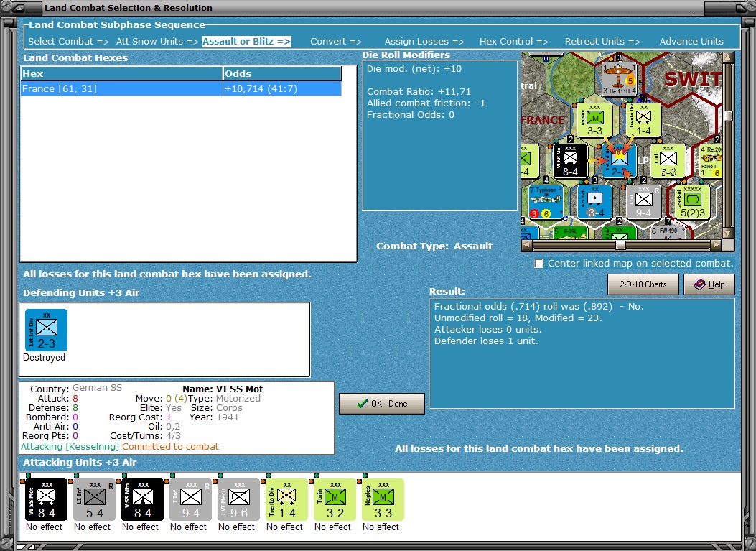756x551 pixels.
Task: Click the gray 9-4 infantry counter on map
Action: click(x=643, y=202)
